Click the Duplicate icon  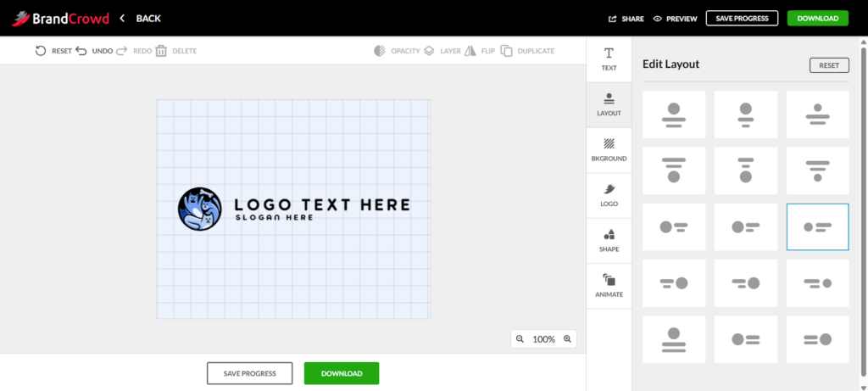pyautogui.click(x=506, y=51)
